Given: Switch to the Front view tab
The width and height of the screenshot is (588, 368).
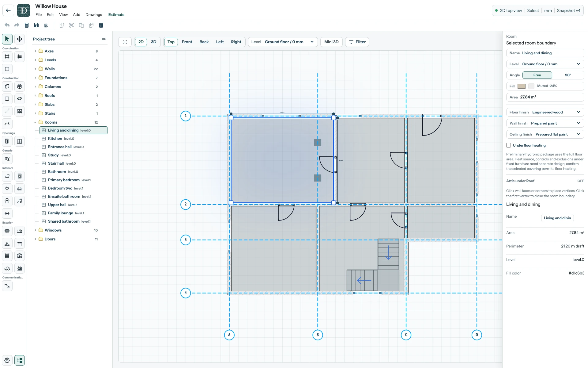Looking at the screenshot, I should (x=187, y=42).
